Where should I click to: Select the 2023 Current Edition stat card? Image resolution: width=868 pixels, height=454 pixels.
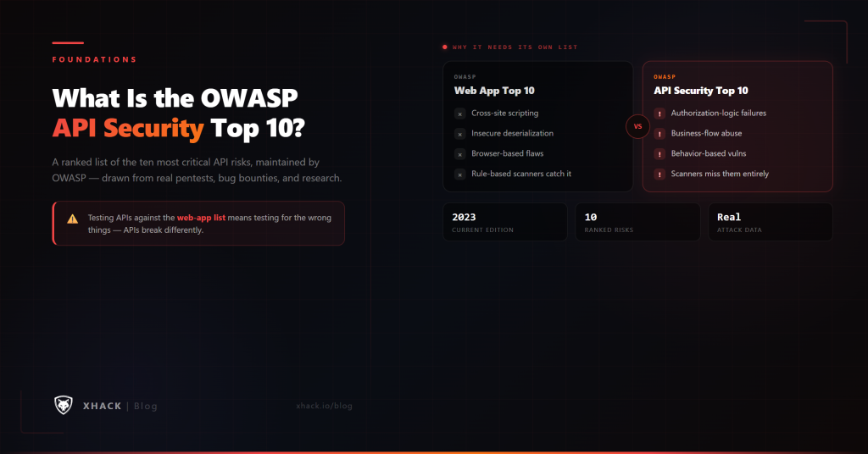pos(505,222)
